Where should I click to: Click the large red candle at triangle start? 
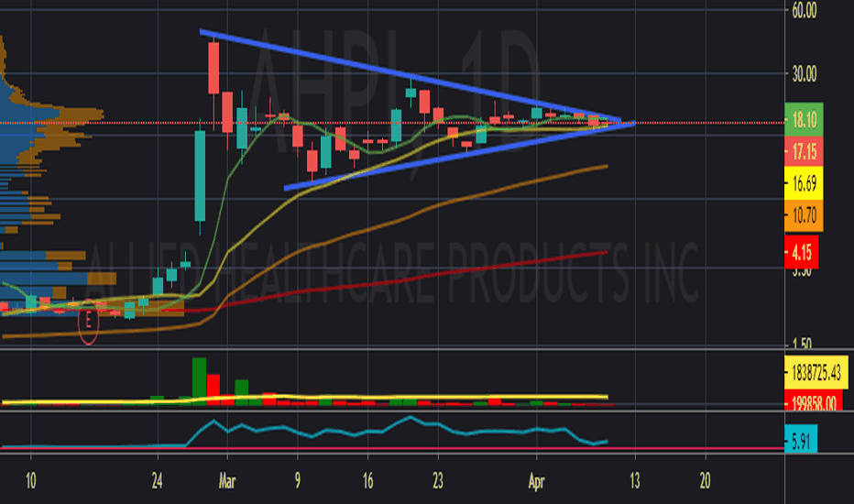(x=213, y=68)
